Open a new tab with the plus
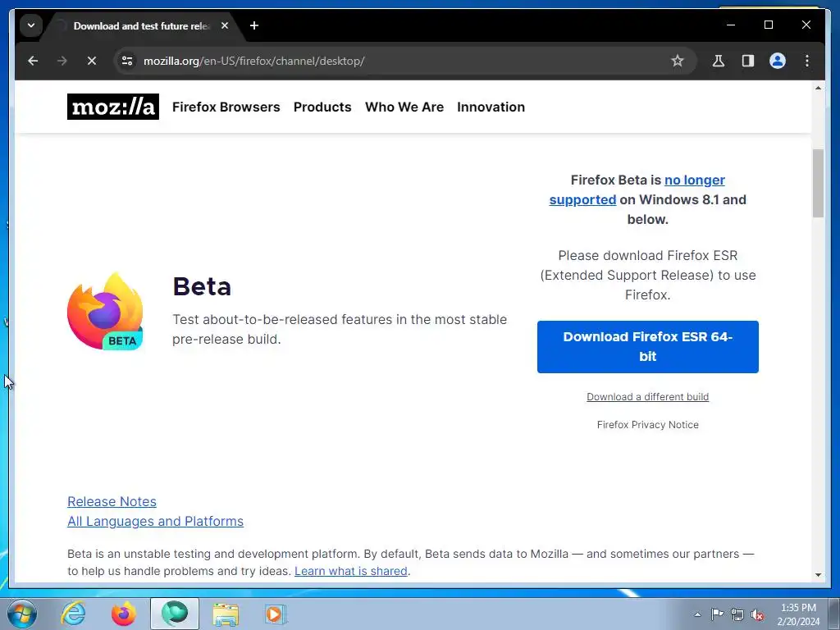Screen dimensions: 840x630 pyautogui.click(x=254, y=25)
